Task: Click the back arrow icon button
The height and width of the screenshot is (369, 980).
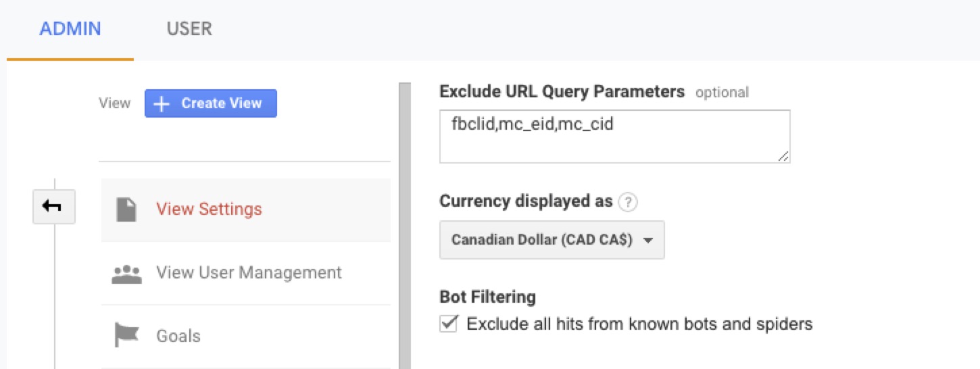Action: 53,207
